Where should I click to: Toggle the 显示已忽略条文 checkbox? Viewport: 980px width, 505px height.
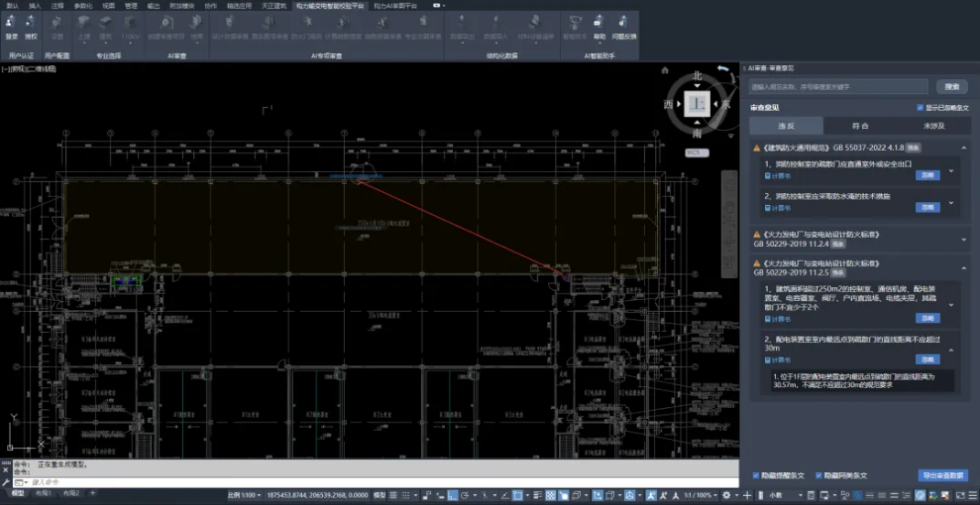pos(920,108)
